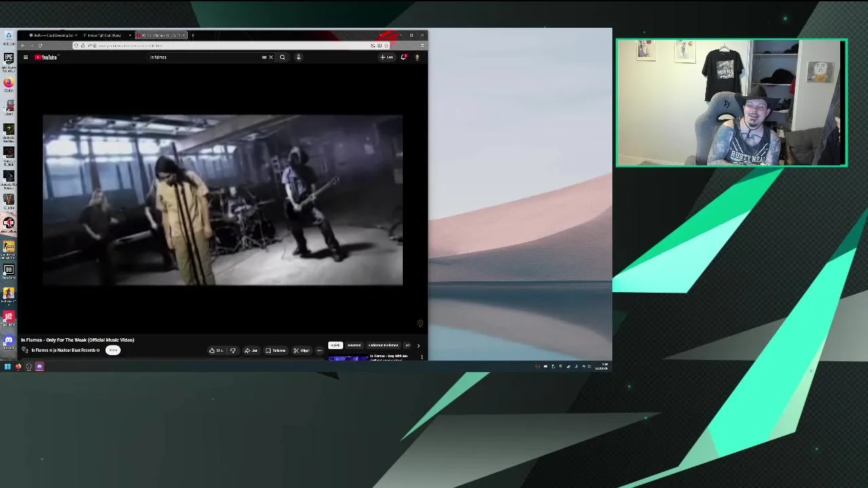Image resolution: width=868 pixels, height=488 pixels.
Task: Go to YouTube home via logo
Action: click(47, 57)
